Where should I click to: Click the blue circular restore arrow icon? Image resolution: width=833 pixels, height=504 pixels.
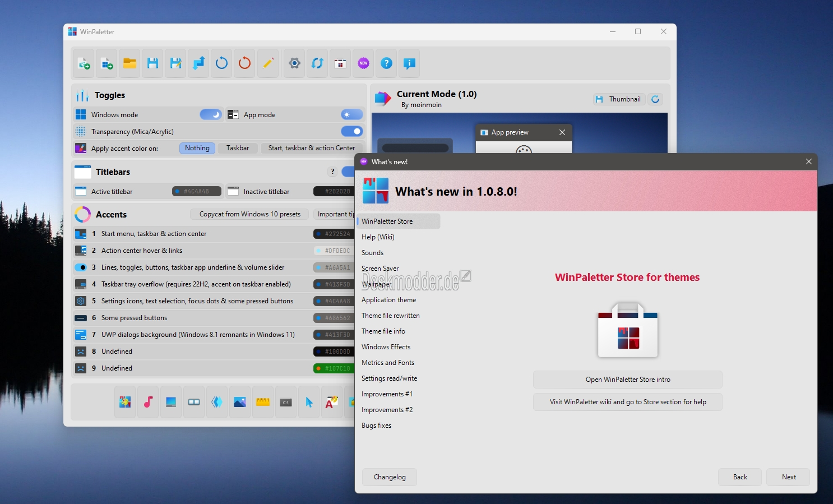click(221, 63)
